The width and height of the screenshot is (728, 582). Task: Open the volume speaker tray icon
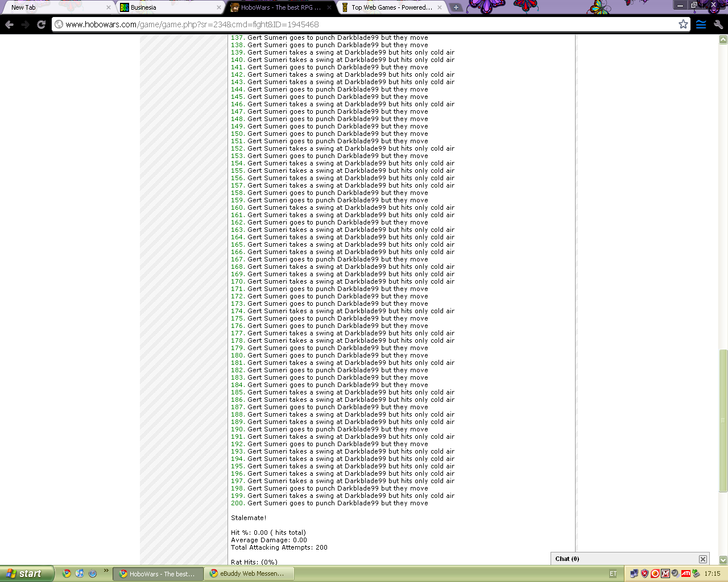[675, 573]
